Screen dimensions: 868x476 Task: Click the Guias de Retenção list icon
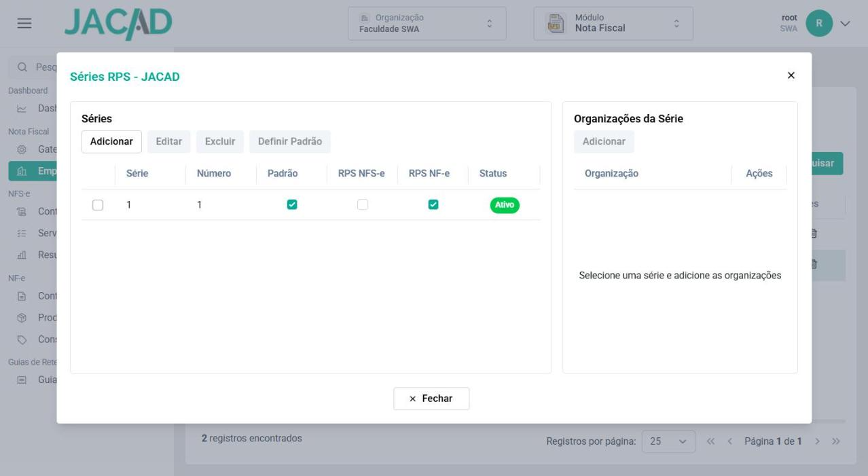[x=22, y=380]
